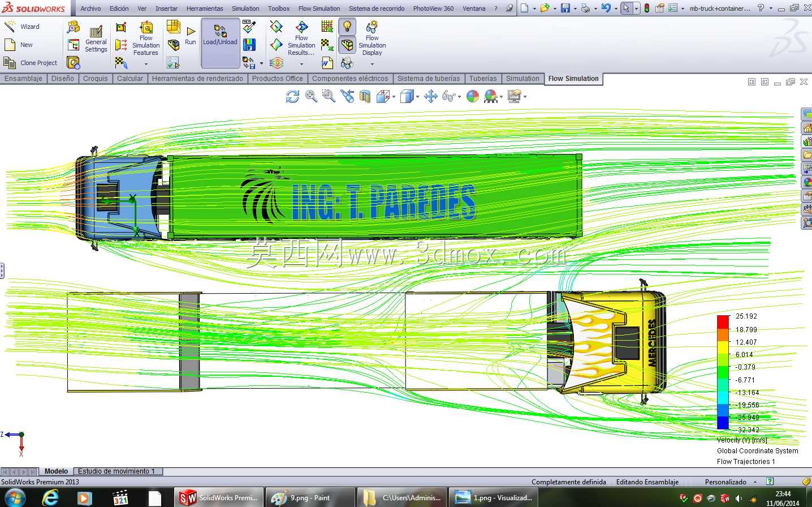Switch to 1.png - Visualizad... taskbar window
Image resolution: width=812 pixels, height=507 pixels.
coord(495,498)
